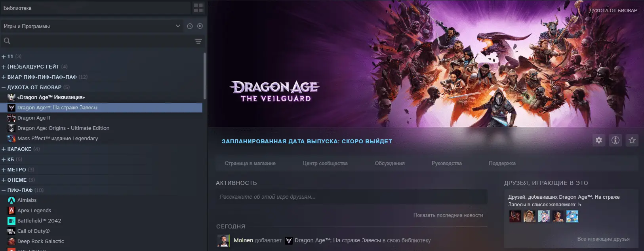Image resolution: width=644 pixels, height=251 pixels.
Task: Open the dark-haired woman friend avatar
Action: point(558,216)
